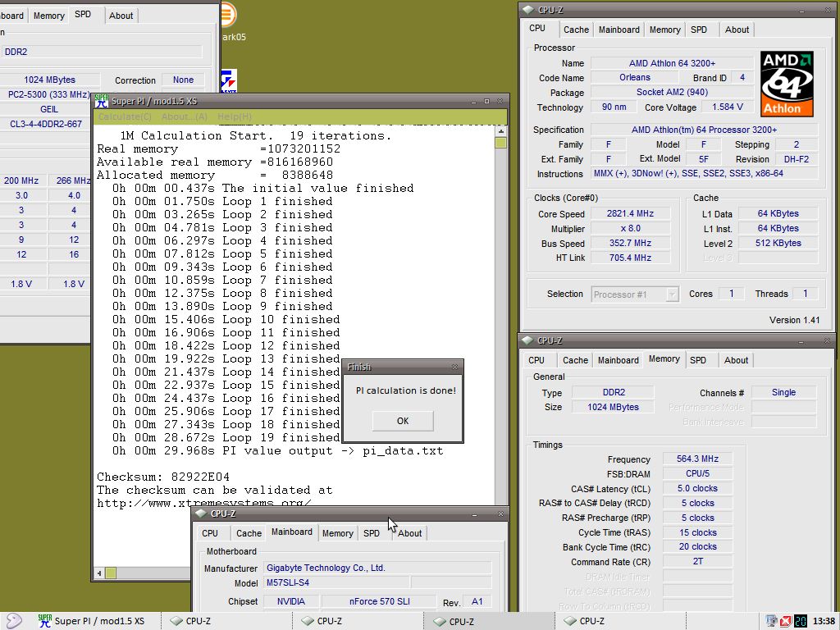
Task: Select Memory tab in the SPD CPU-Z window
Action: click(48, 16)
